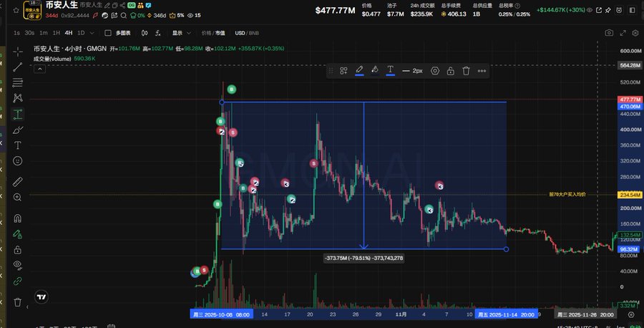Select the 1m timeframe
The image size is (644, 328).
point(44,33)
